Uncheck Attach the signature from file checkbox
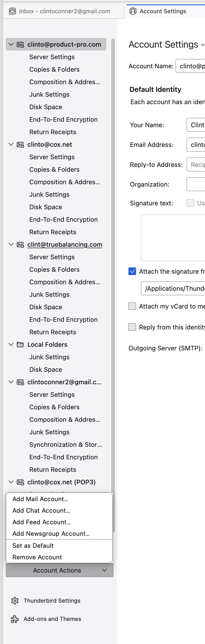This screenshot has width=205, height=644. (x=132, y=271)
